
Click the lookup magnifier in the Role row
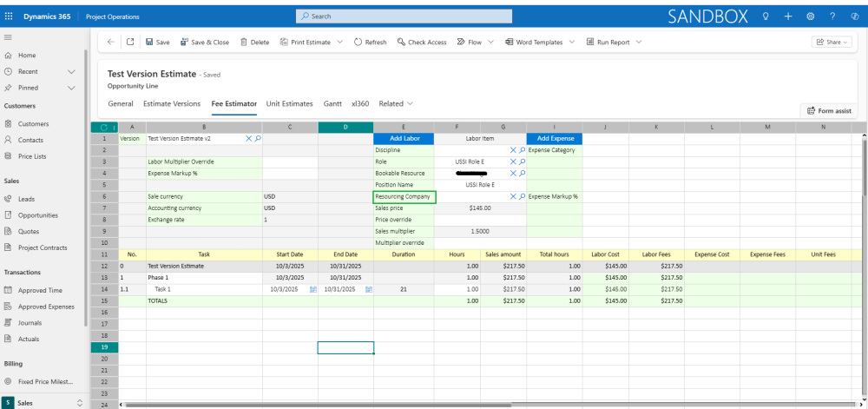point(522,162)
